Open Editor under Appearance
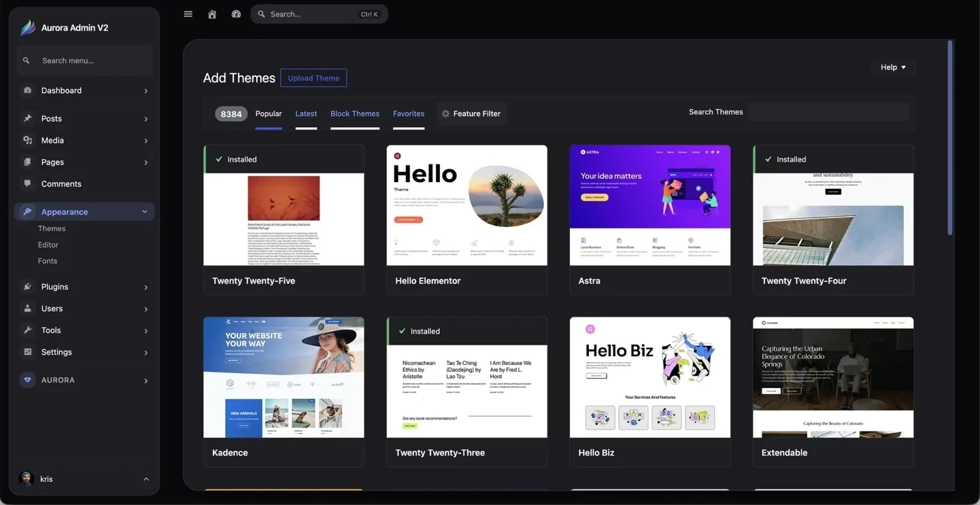Image resolution: width=980 pixels, height=505 pixels. point(48,245)
